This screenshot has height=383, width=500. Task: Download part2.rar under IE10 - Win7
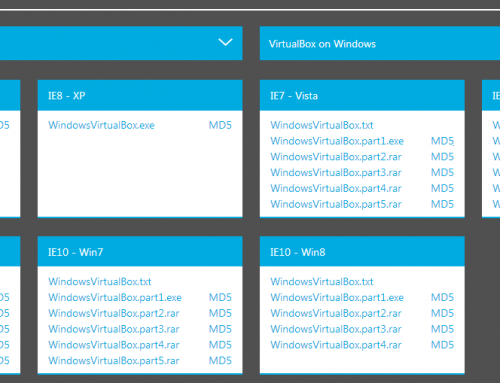pos(114,313)
